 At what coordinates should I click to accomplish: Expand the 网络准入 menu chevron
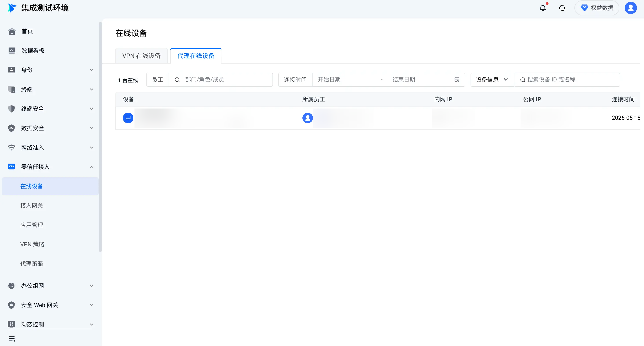[92, 147]
